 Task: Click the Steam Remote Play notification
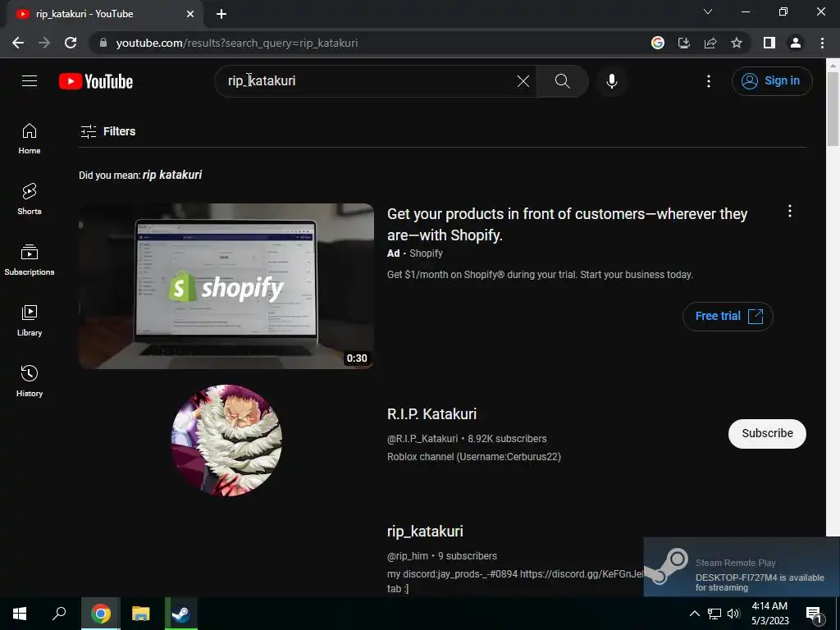tap(742, 567)
